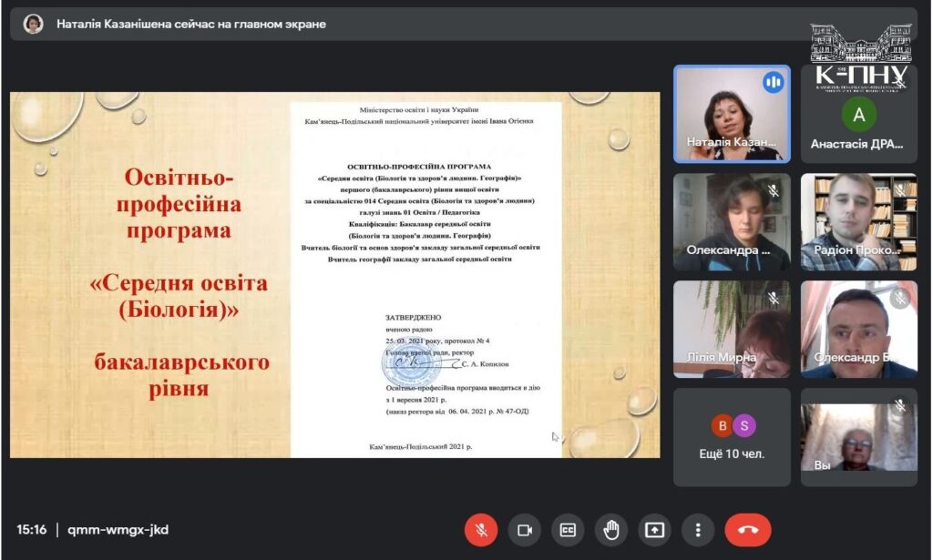This screenshot has height=560, width=933.
Task: Click the meeting code qmm-wmgx-jkd
Action: coord(118,530)
